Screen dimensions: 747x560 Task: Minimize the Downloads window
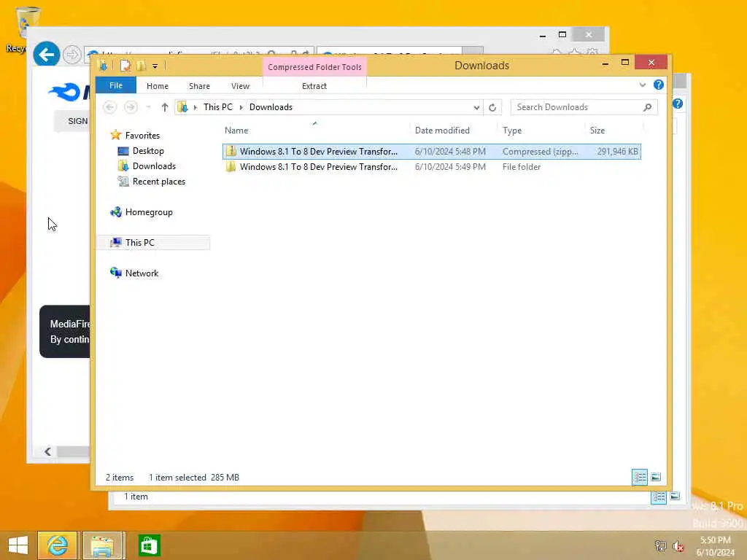[x=605, y=63]
